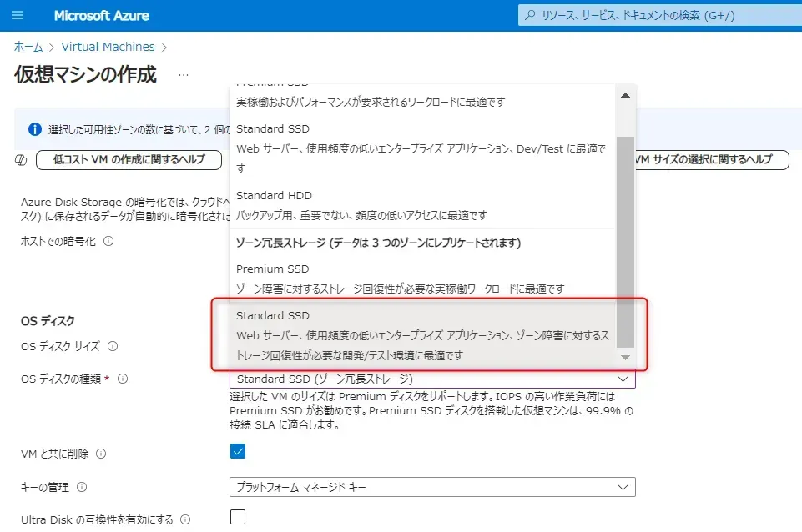Select zone-redundant Premium SSD option
Image resolution: width=802 pixels, height=532 pixels.
(x=422, y=279)
